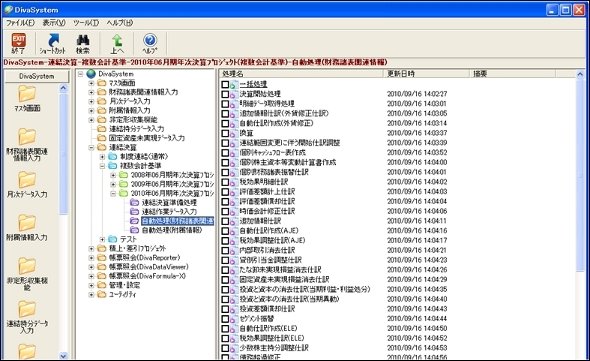
Task: Expand the 帳票照会(DivaReporter) tree node
Action: click(x=91, y=258)
